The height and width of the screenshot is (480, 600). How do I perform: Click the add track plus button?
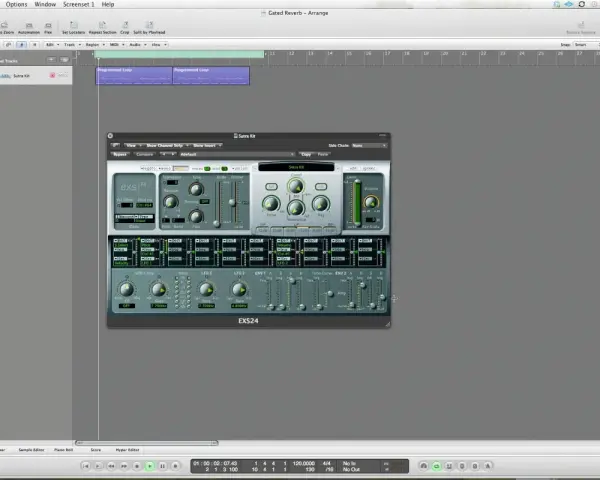pos(51,60)
